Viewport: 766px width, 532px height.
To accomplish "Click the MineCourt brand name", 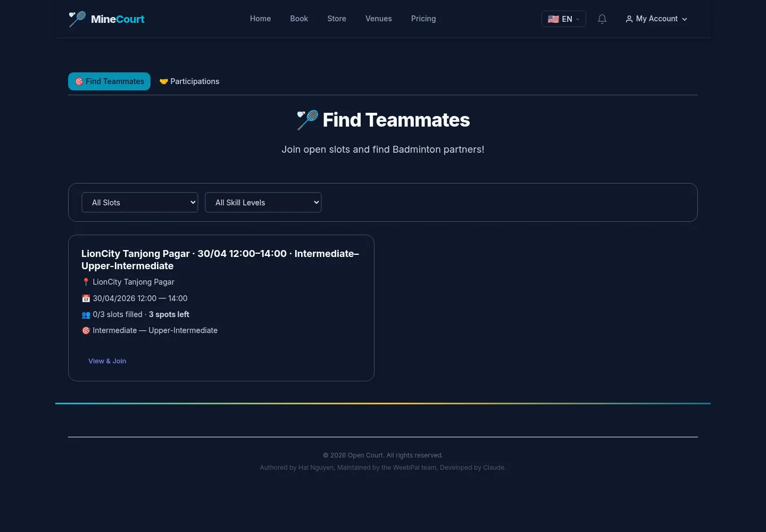I will [x=118, y=19].
